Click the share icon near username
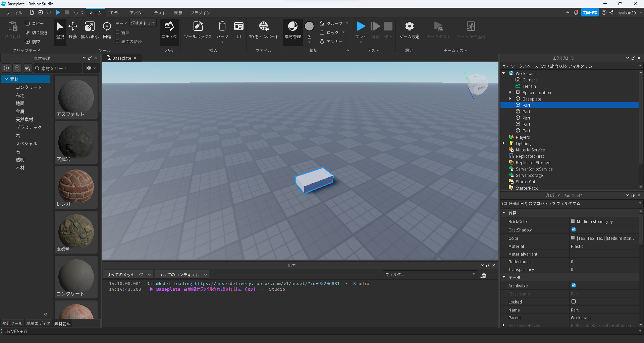The height and width of the screenshot is (343, 644). [x=611, y=12]
